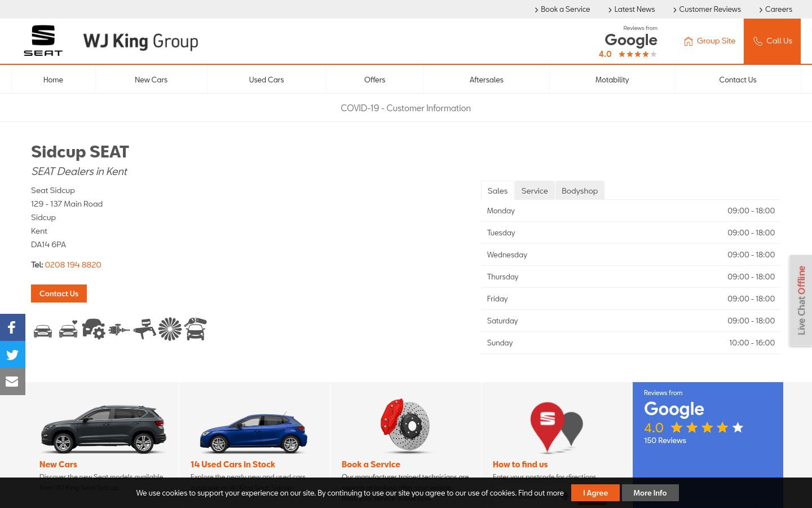812x508 pixels.
Task: Open Group Site link with house icon
Action: click(709, 41)
